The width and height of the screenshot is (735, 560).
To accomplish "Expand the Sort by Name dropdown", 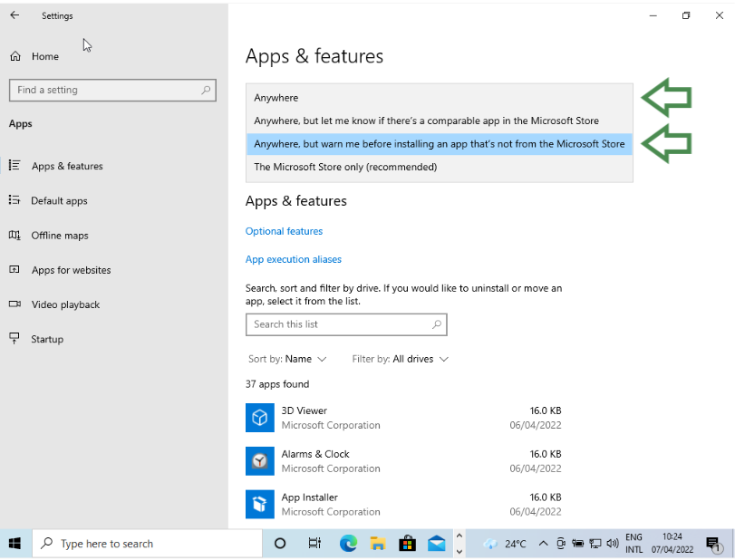I will click(287, 359).
